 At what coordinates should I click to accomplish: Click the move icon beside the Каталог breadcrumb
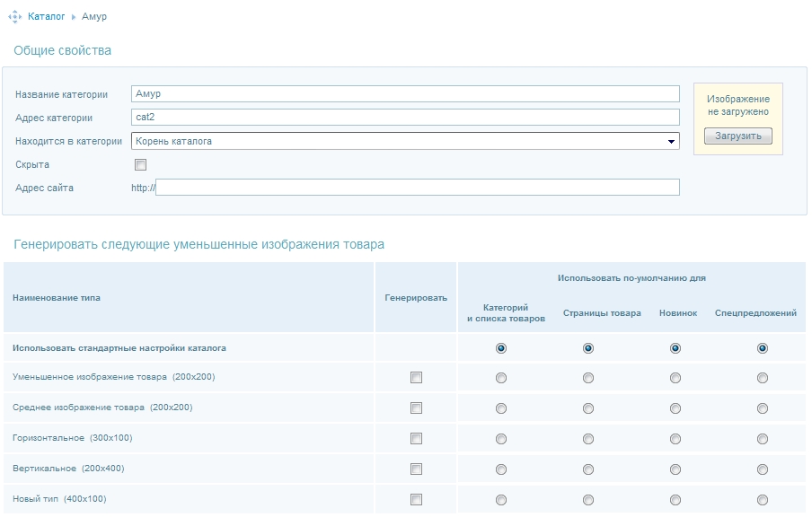pyautogui.click(x=14, y=17)
